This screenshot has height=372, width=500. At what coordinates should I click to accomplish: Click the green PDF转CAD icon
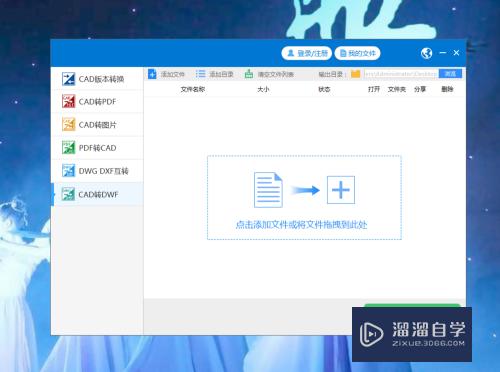pos(68,147)
